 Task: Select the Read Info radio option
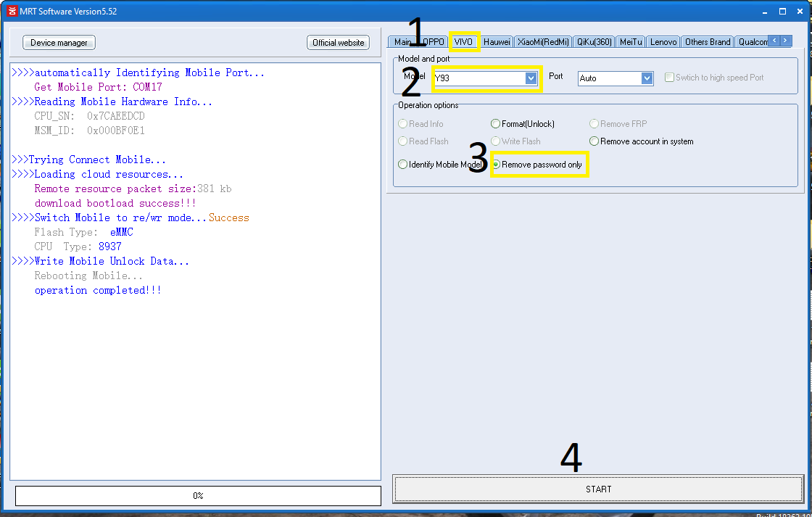coord(402,124)
